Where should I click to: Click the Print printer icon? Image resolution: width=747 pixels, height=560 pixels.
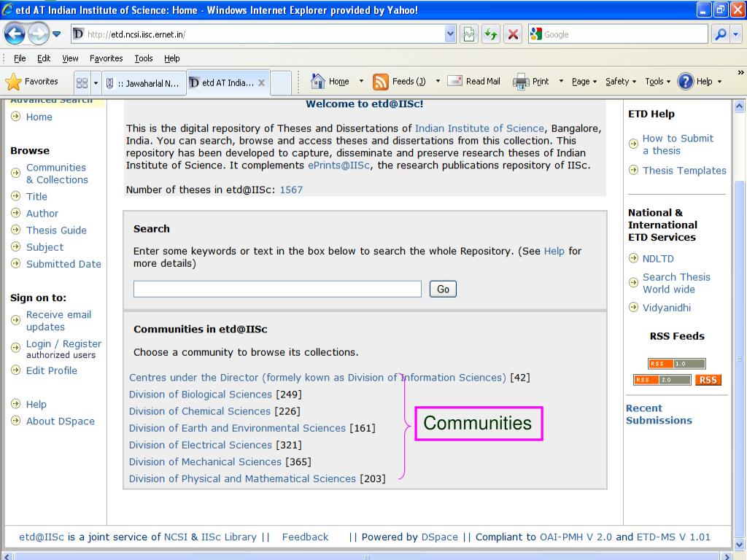click(521, 82)
